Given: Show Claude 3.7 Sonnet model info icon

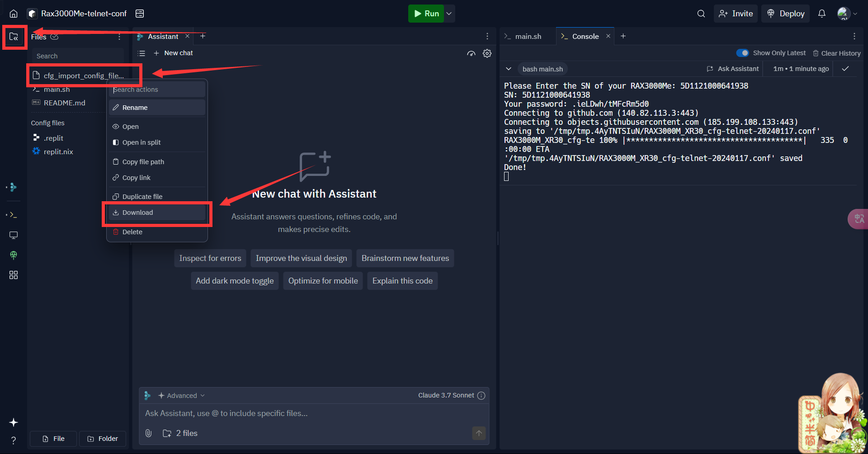Looking at the screenshot, I should 481,396.
